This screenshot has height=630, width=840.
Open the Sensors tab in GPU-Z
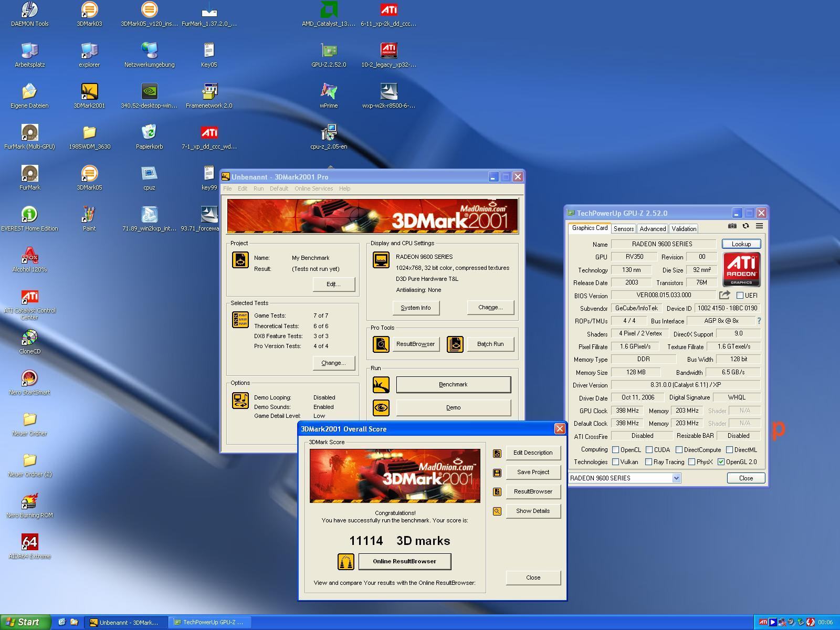[623, 229]
